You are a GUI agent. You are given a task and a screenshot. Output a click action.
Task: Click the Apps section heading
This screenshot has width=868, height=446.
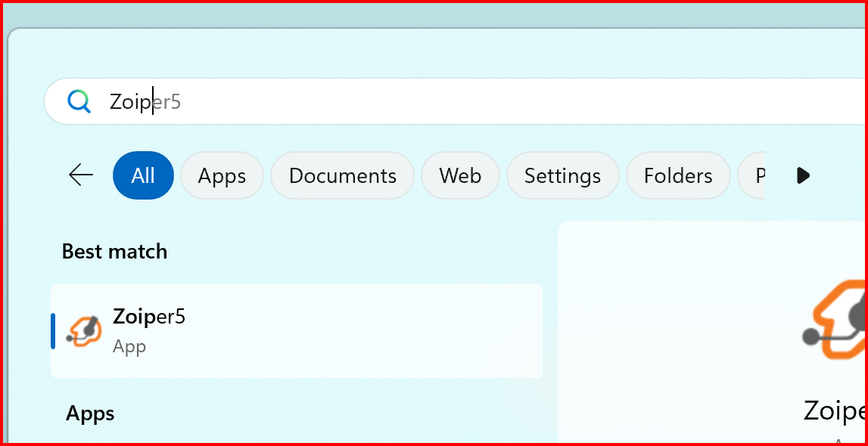[90, 413]
